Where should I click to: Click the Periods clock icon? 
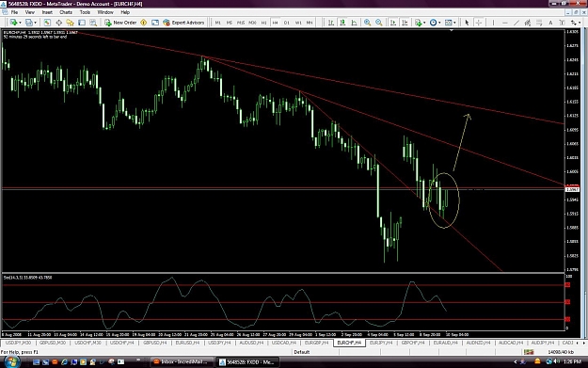click(x=433, y=23)
